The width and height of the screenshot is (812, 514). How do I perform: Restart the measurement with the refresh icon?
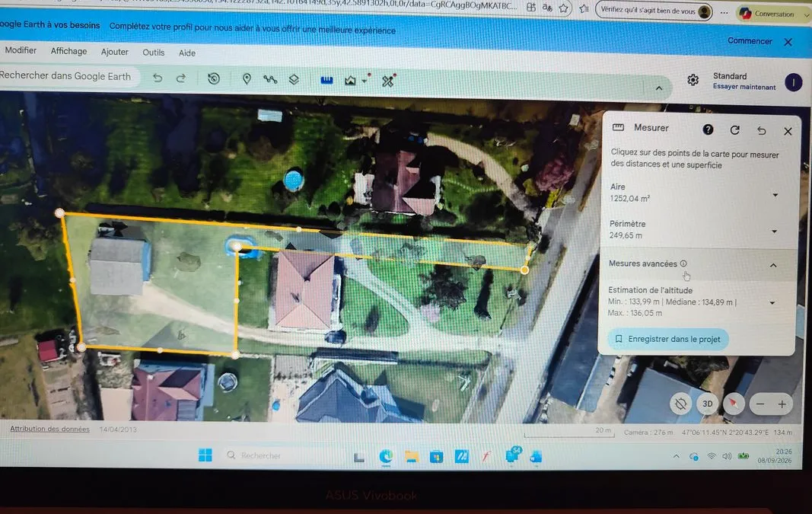(x=735, y=130)
